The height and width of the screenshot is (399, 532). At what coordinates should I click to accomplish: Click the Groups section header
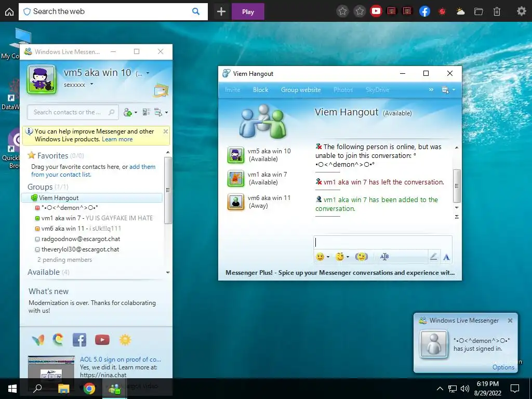click(48, 187)
